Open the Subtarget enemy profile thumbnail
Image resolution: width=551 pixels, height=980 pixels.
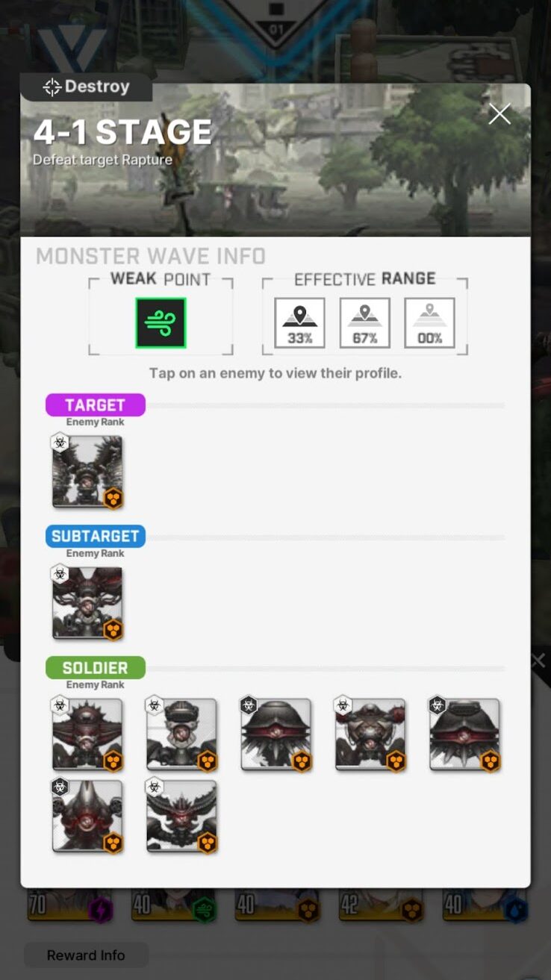(87, 603)
